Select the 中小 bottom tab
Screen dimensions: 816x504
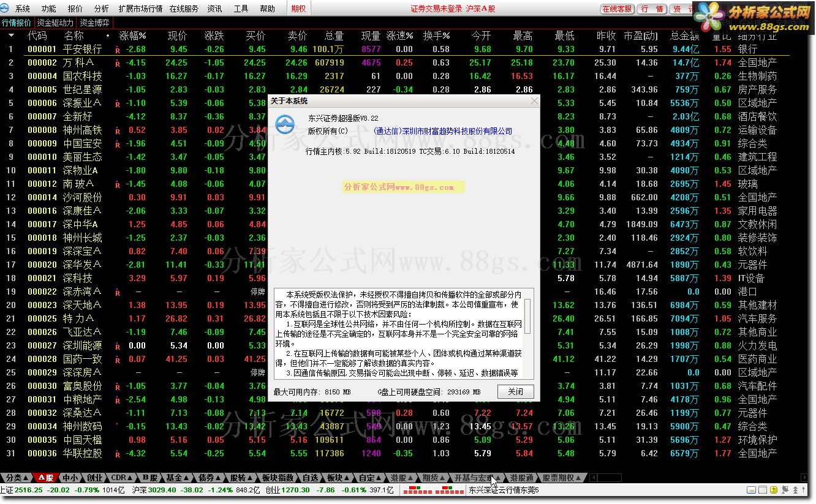71,478
